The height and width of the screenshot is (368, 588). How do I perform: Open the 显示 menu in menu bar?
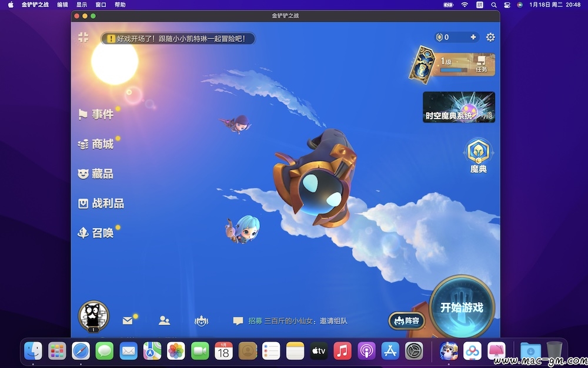click(x=82, y=5)
